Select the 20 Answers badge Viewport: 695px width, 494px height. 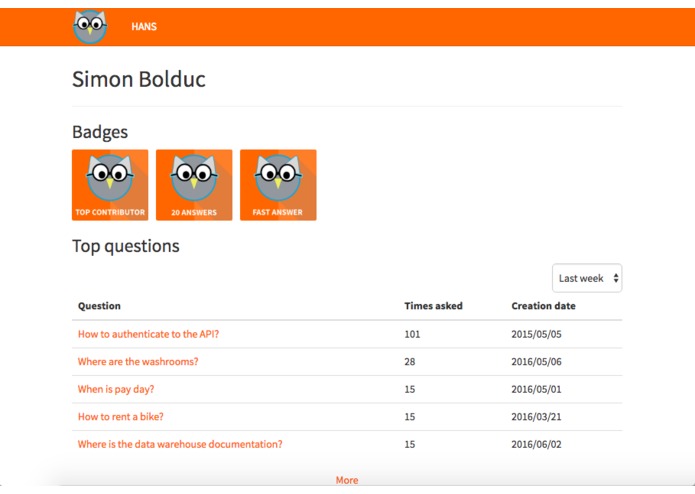point(194,185)
